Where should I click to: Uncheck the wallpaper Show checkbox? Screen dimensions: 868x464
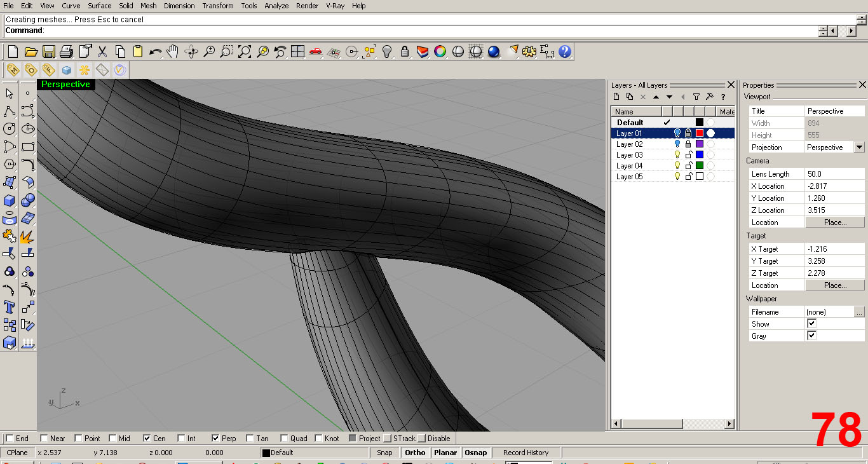[x=811, y=324]
